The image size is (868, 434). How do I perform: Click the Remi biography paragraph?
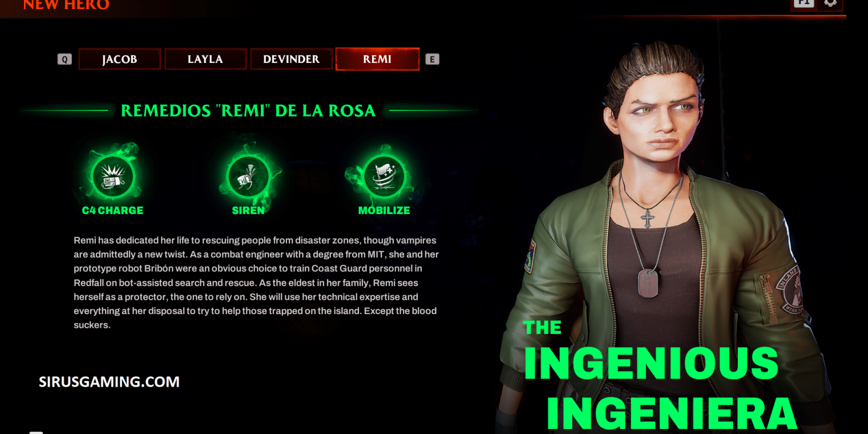click(x=256, y=283)
